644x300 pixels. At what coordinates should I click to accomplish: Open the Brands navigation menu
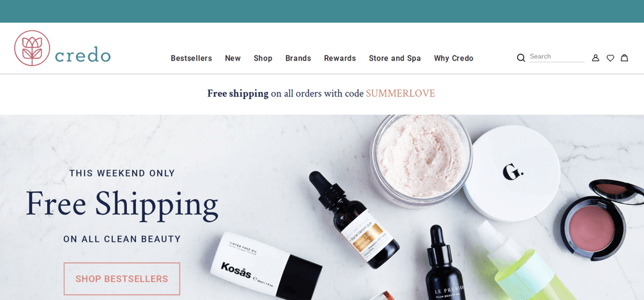[x=298, y=59]
